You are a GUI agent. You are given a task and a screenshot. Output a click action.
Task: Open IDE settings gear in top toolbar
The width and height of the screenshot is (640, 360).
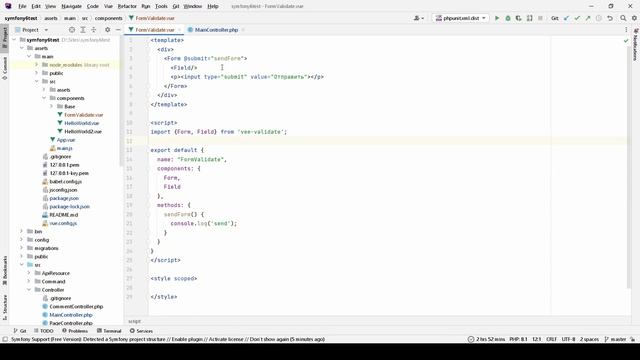click(x=634, y=18)
